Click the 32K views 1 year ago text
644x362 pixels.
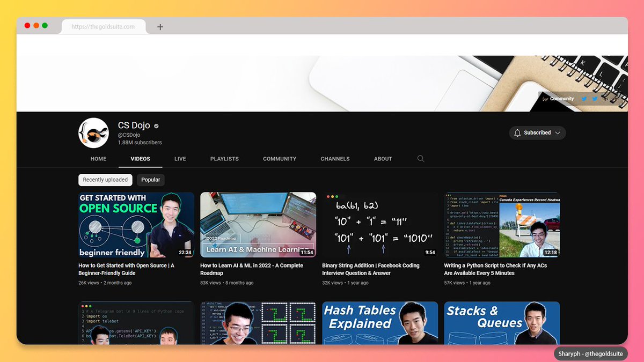345,283
